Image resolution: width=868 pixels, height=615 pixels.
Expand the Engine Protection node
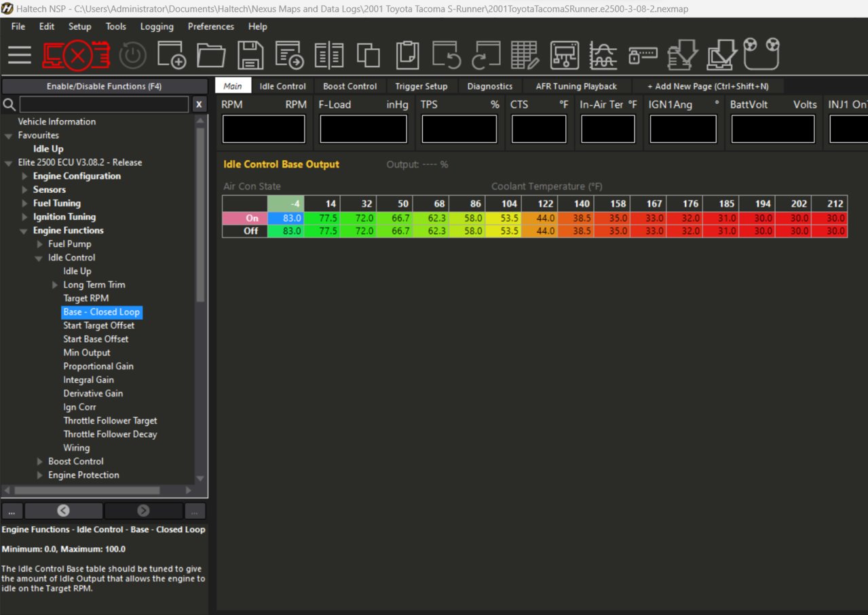pos(40,475)
